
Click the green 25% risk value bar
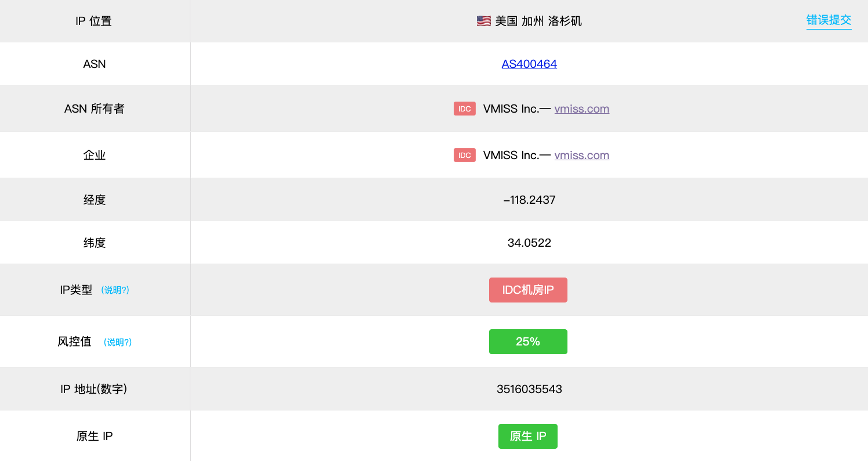(528, 341)
